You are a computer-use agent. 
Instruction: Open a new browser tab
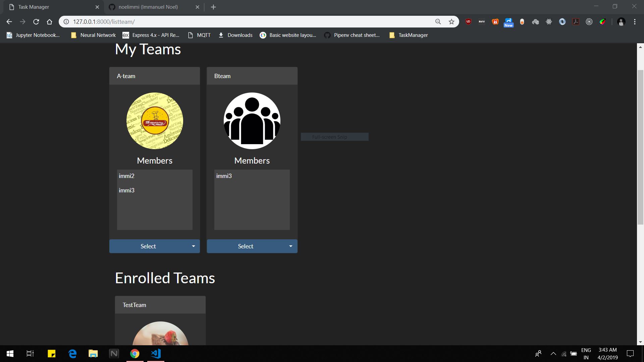click(213, 7)
